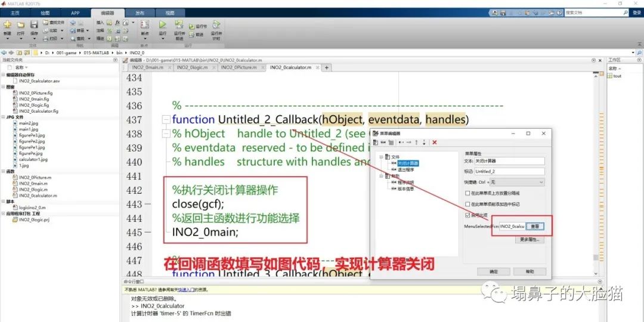644x322 pixels.
Task: Switch to the 绘图 (Plots) ribbon tab
Action: (x=45, y=13)
